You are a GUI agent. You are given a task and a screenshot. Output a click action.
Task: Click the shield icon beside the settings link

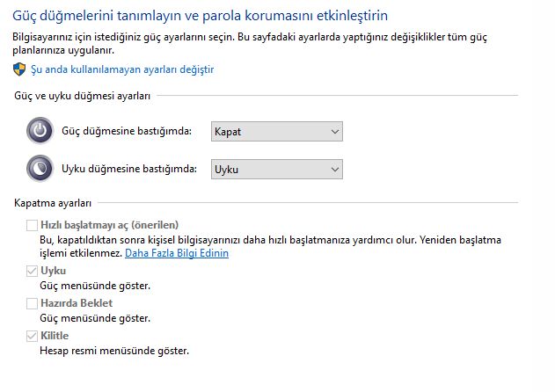tap(19, 69)
